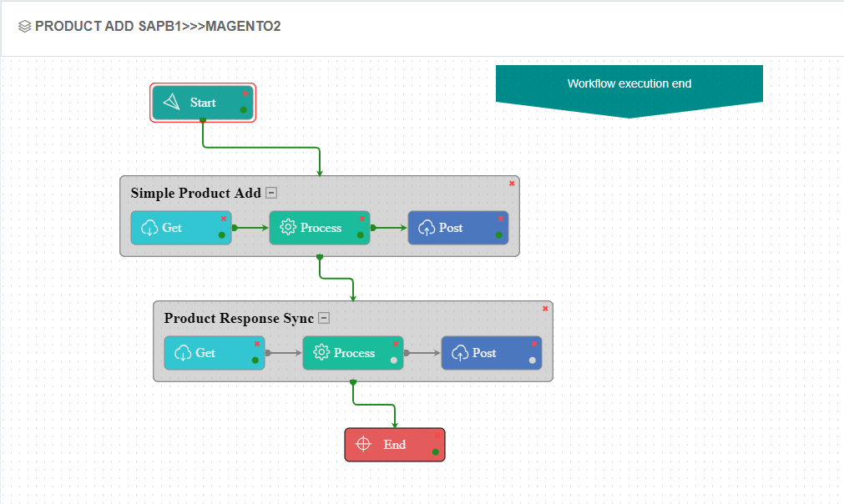Viewport: 844px width, 504px height.
Task: Open the gear Process icon in Simple Product Add
Action: click(287, 227)
